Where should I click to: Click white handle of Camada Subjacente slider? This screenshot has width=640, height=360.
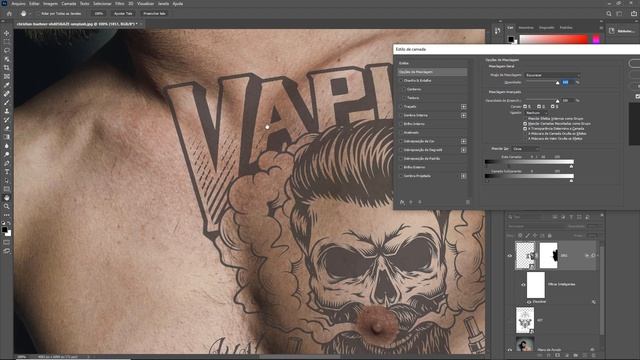[x=571, y=180]
